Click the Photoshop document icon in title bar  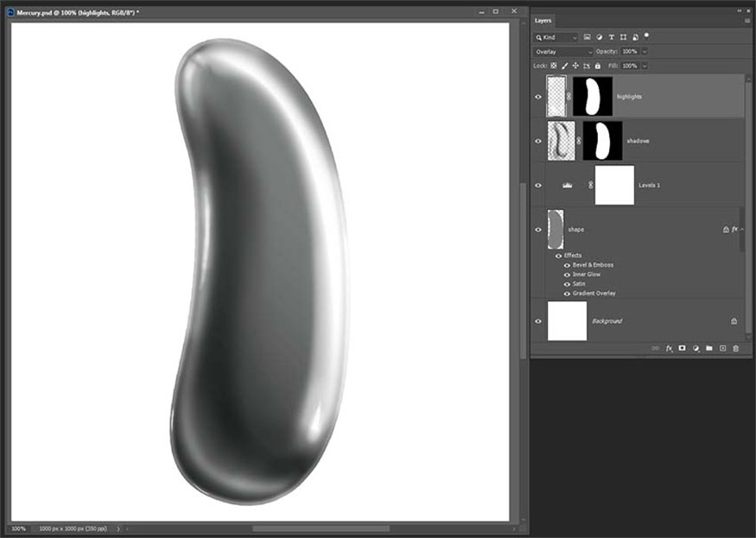point(10,13)
